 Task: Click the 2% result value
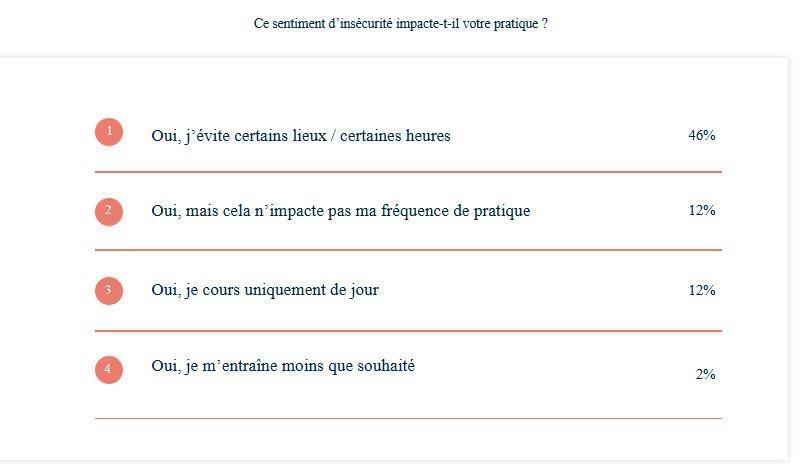pyautogui.click(x=705, y=374)
